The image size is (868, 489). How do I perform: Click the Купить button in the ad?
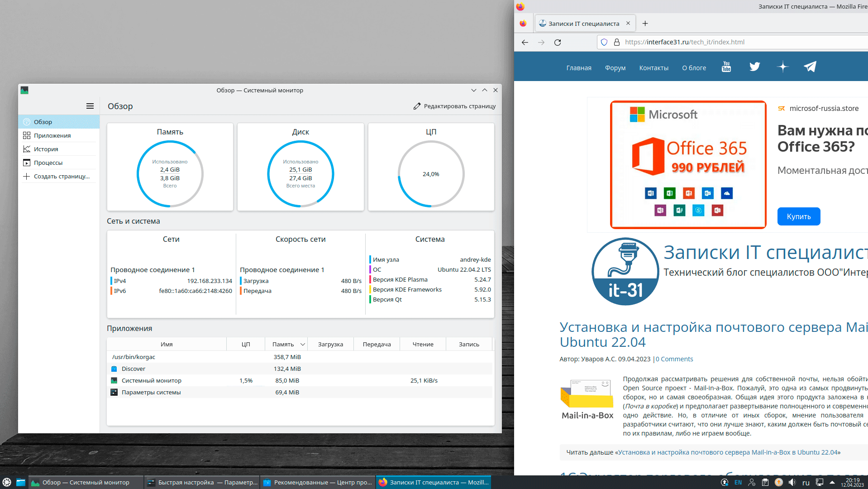coord(798,216)
